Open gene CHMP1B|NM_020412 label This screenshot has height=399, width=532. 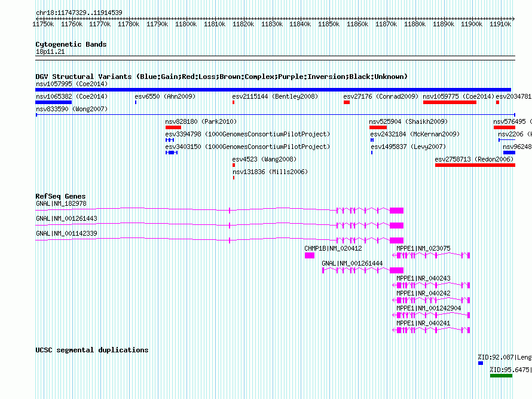[x=333, y=249]
